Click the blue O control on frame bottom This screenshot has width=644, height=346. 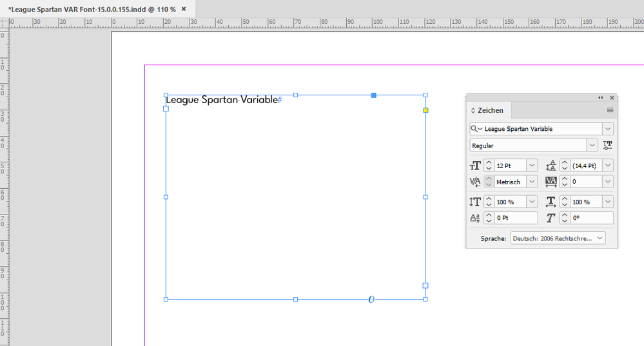point(371,299)
